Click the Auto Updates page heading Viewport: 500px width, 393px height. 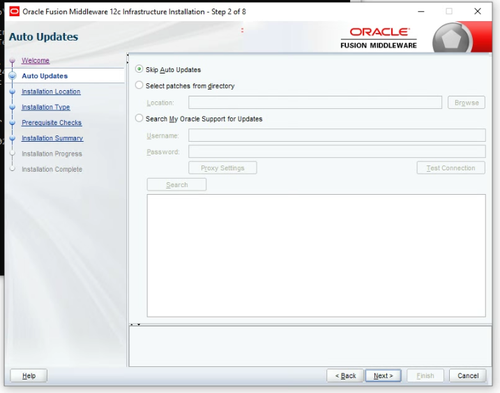click(43, 37)
